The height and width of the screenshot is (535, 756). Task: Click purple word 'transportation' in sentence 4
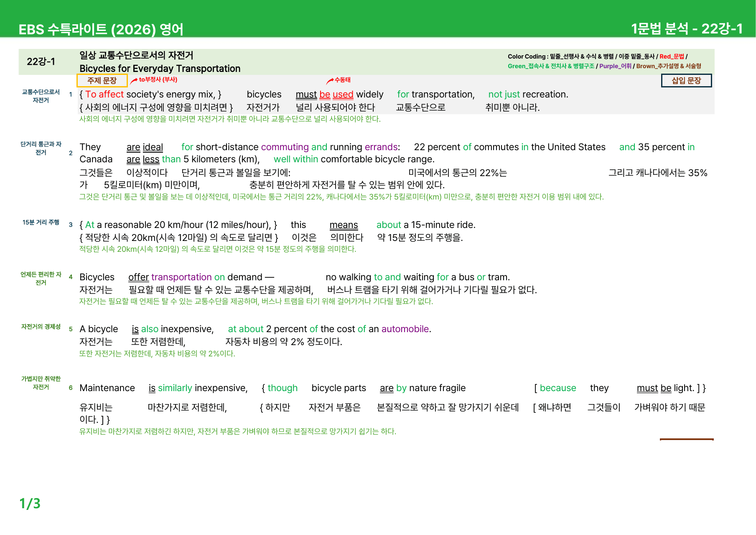181,277
